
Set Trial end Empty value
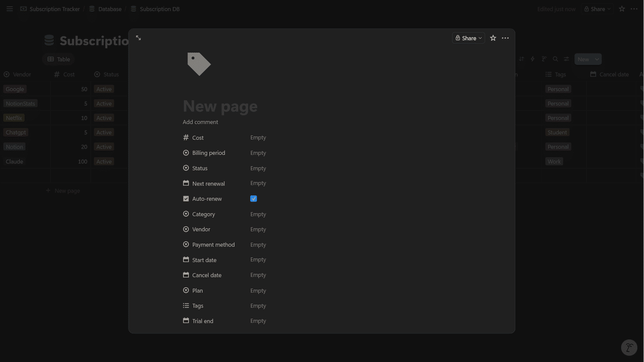pos(258,321)
